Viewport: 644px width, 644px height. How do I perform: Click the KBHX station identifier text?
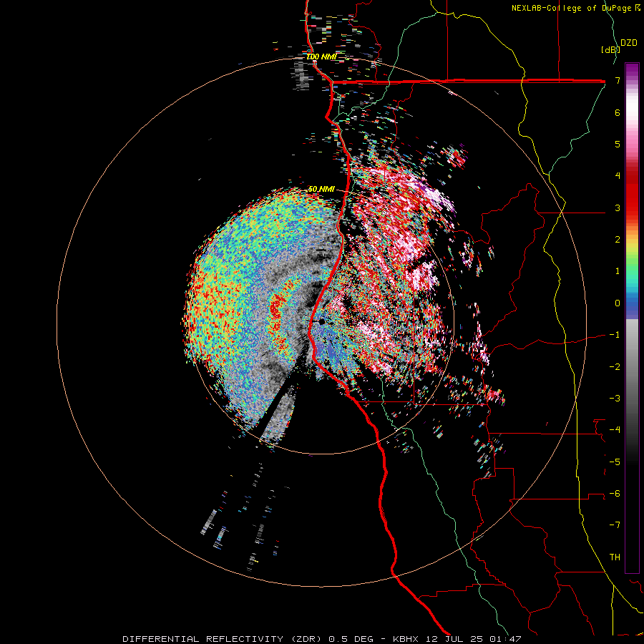406,639
